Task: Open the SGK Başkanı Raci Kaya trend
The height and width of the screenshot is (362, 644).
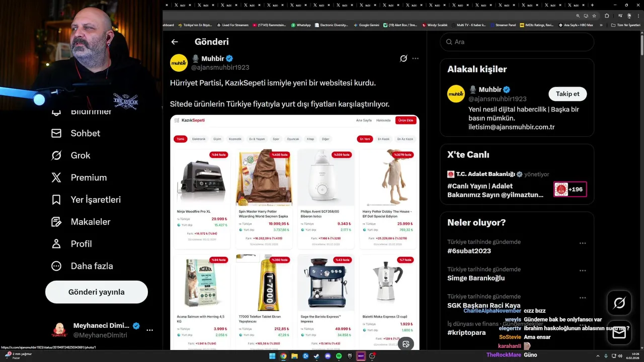Action: pos(484,305)
